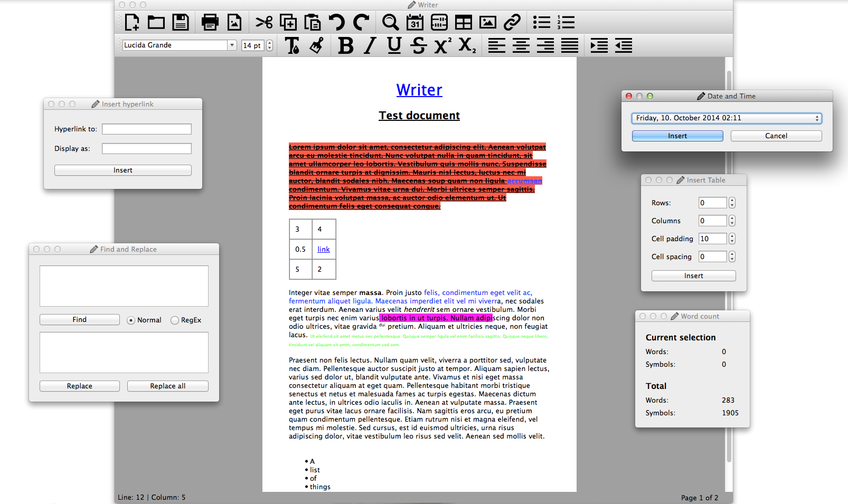Open the text color tool
The width and height of the screenshot is (848, 504).
tap(292, 45)
